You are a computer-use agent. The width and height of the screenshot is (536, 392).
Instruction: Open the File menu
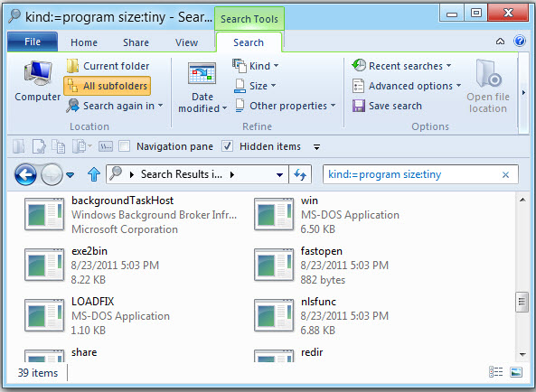pos(33,42)
